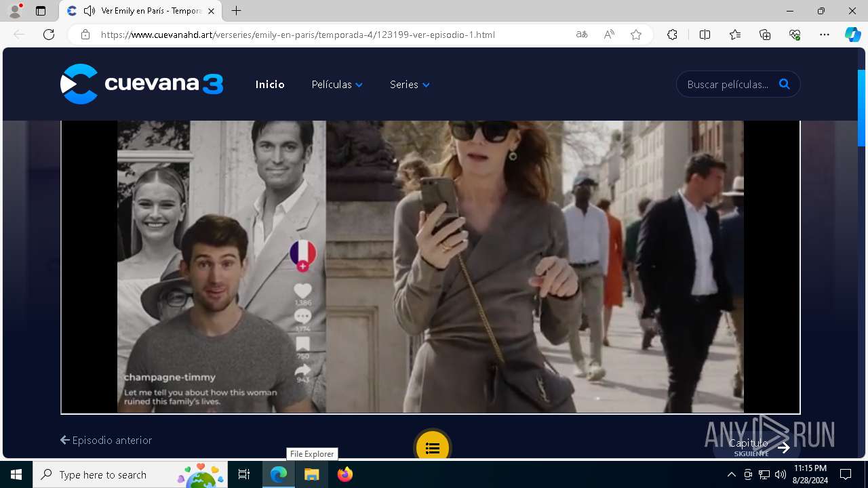Switch to Edge on the taskbar
This screenshot has height=488, width=868.
tap(279, 474)
